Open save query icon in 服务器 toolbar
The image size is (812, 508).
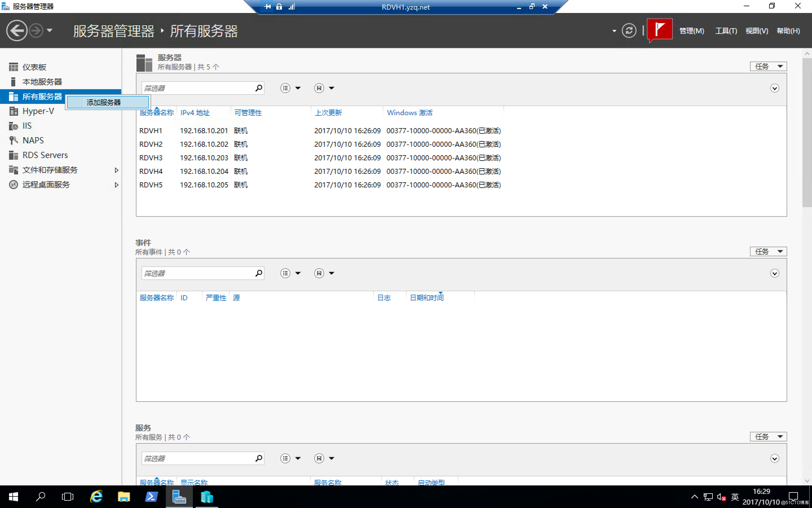coord(319,88)
